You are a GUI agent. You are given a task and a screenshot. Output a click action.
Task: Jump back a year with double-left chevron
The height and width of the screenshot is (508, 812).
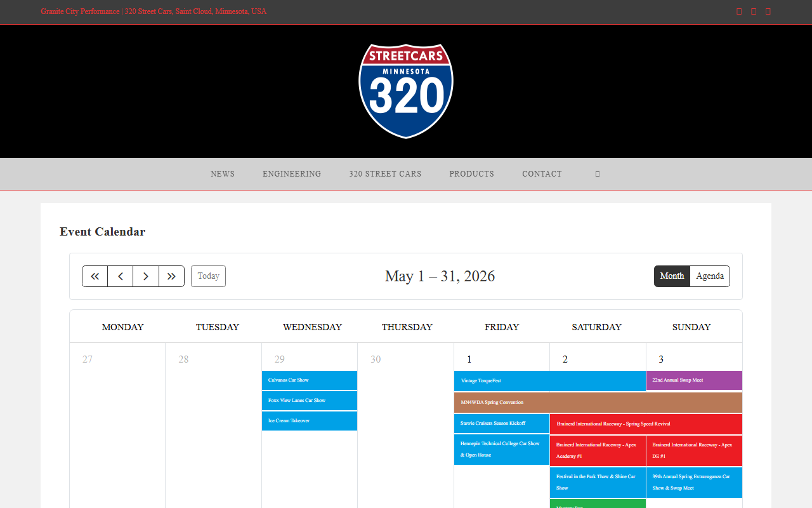[x=95, y=276]
